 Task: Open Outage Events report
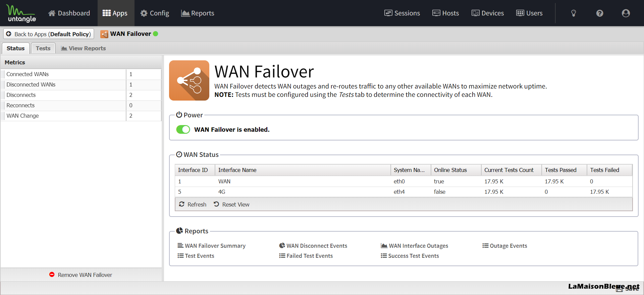click(505, 246)
